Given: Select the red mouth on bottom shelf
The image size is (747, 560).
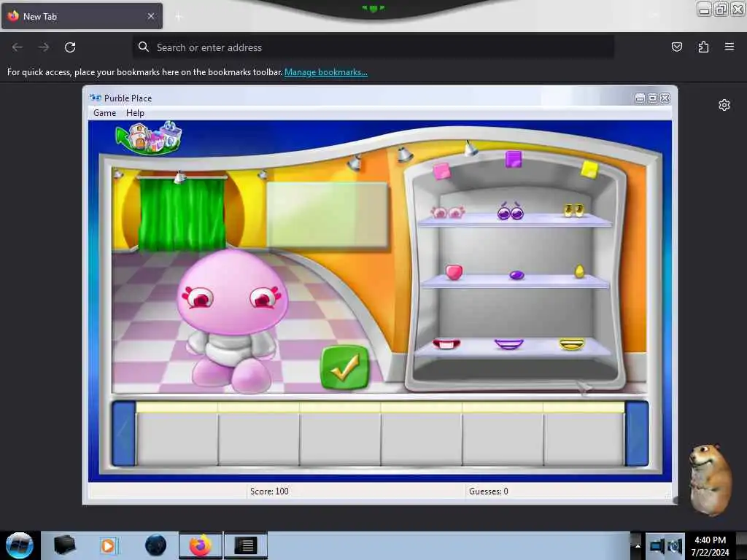Looking at the screenshot, I should [446, 343].
